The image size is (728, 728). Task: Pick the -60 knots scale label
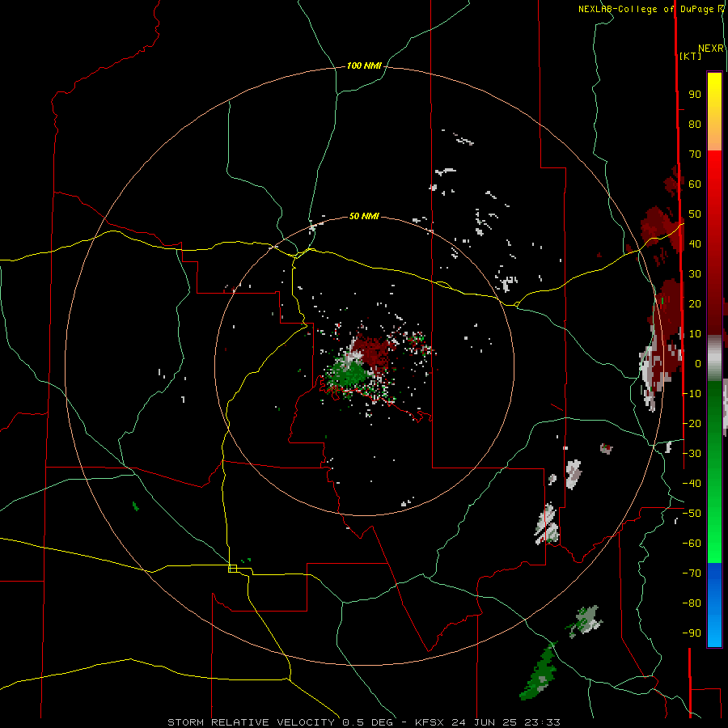click(x=692, y=544)
